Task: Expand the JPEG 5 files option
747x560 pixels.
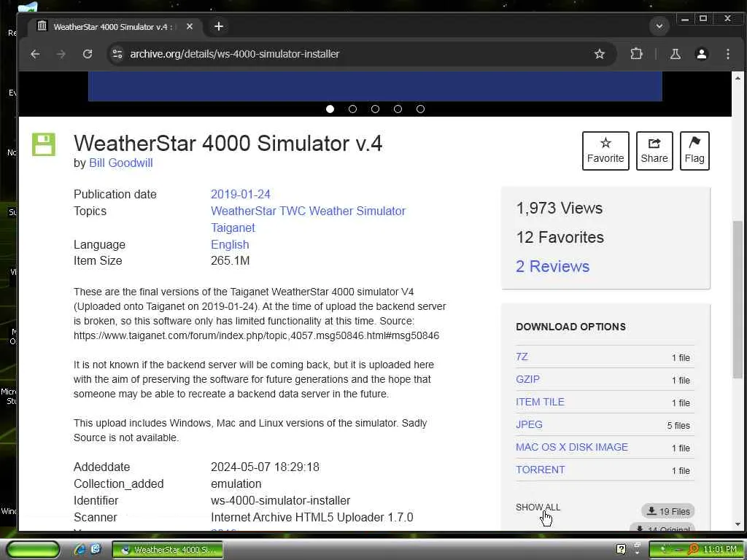Action: [x=530, y=424]
